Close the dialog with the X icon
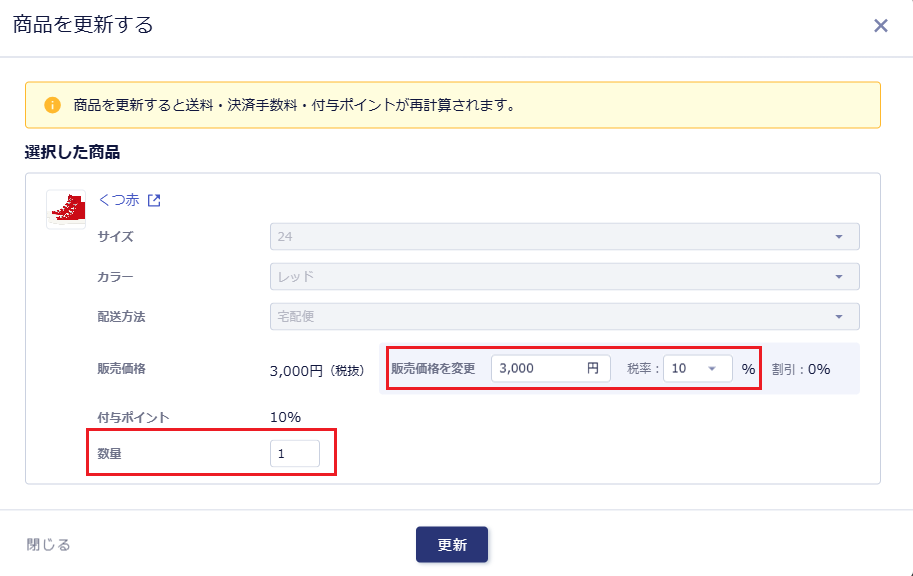This screenshot has height=576, width=913. tap(880, 26)
